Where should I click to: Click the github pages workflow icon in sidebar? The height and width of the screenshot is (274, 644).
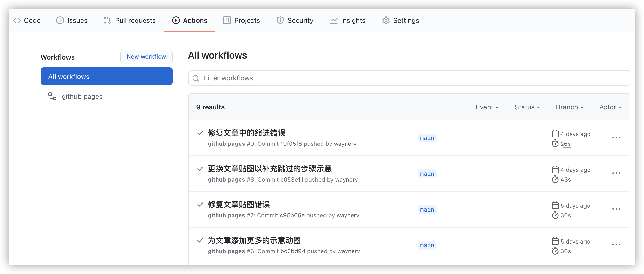(x=52, y=96)
